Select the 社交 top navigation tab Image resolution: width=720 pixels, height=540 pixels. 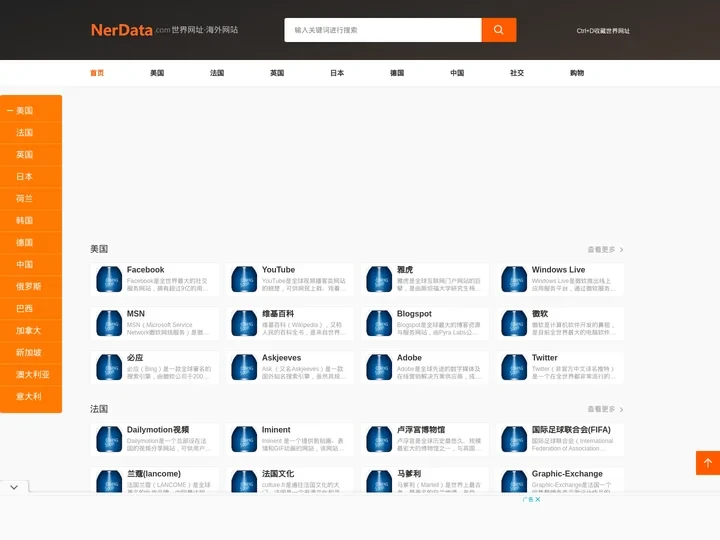click(517, 73)
